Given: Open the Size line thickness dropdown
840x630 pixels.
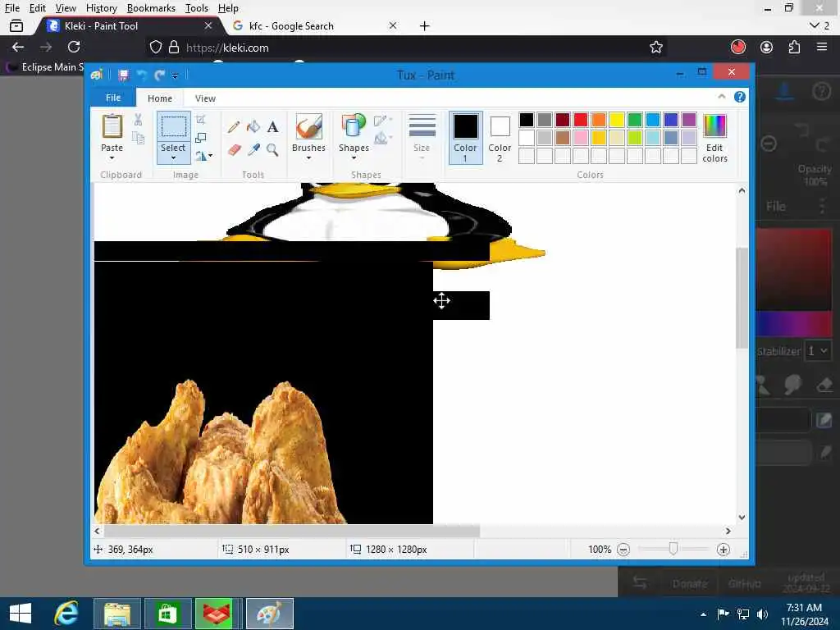Looking at the screenshot, I should (x=422, y=137).
